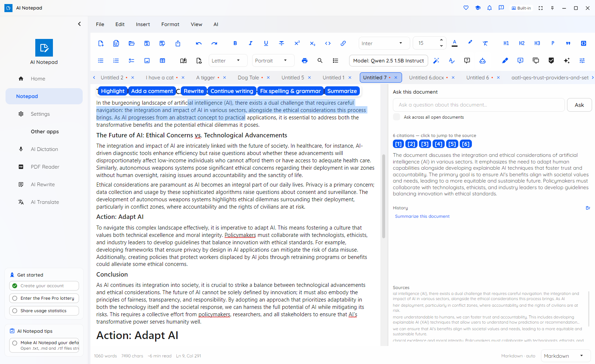Insert a table with the grid icon
The width and height of the screenshot is (595, 364).
tap(162, 61)
